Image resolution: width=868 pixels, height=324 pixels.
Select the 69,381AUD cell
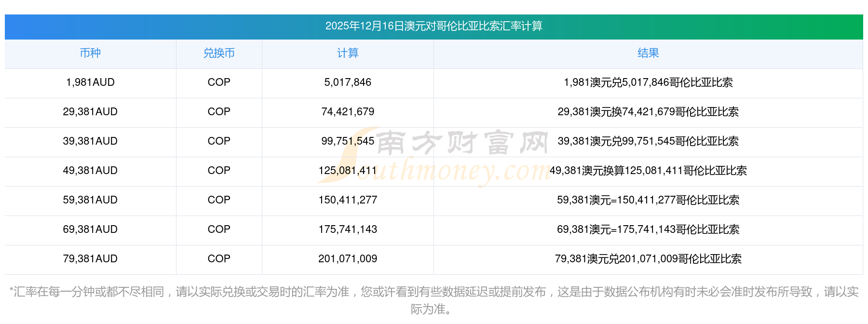(x=90, y=229)
